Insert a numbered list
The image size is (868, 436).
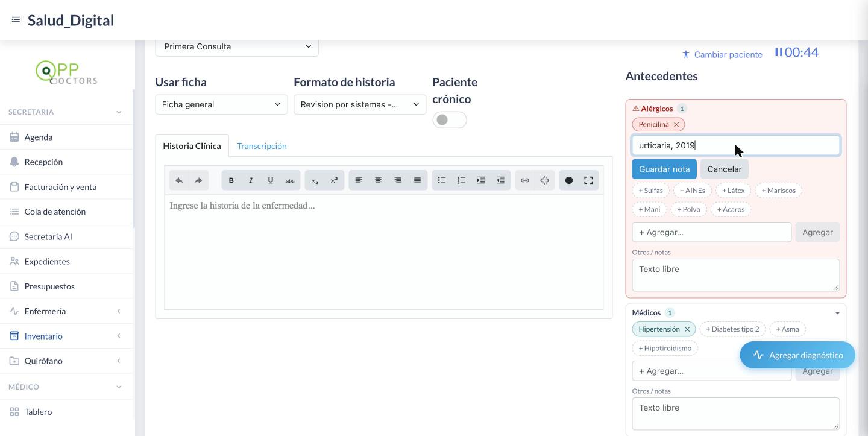coord(461,180)
